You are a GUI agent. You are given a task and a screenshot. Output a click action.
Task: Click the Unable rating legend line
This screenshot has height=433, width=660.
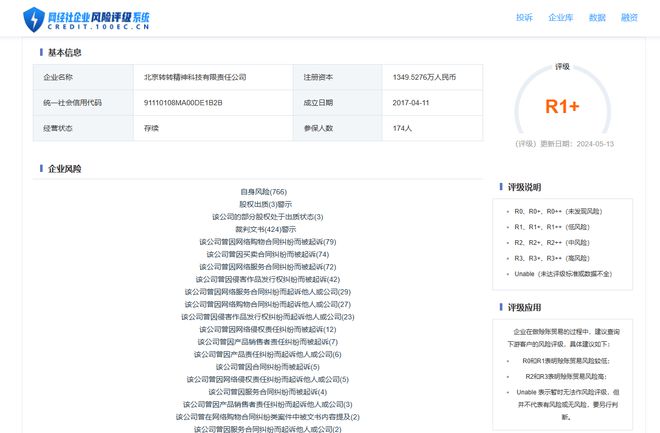point(563,274)
